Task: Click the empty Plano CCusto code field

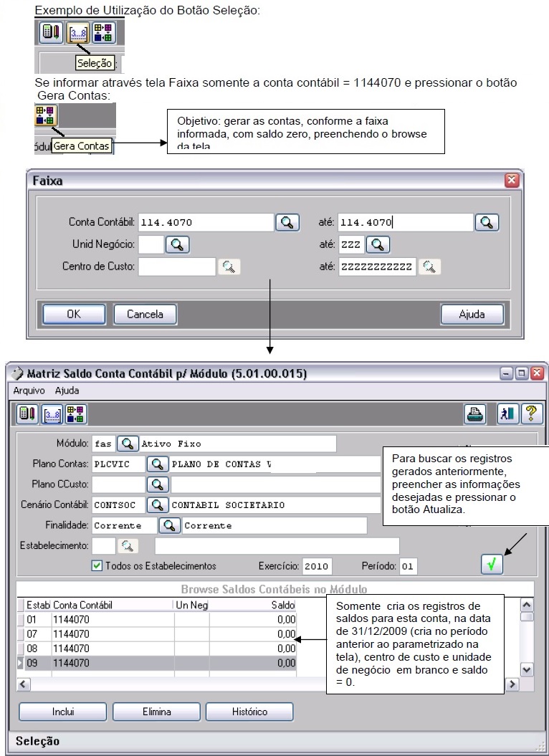Action: (x=118, y=484)
